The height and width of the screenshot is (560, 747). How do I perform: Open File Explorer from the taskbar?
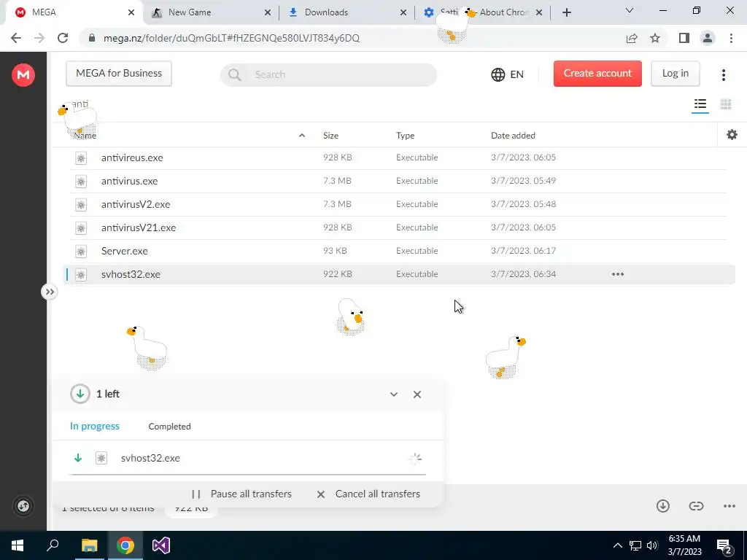[x=89, y=545]
